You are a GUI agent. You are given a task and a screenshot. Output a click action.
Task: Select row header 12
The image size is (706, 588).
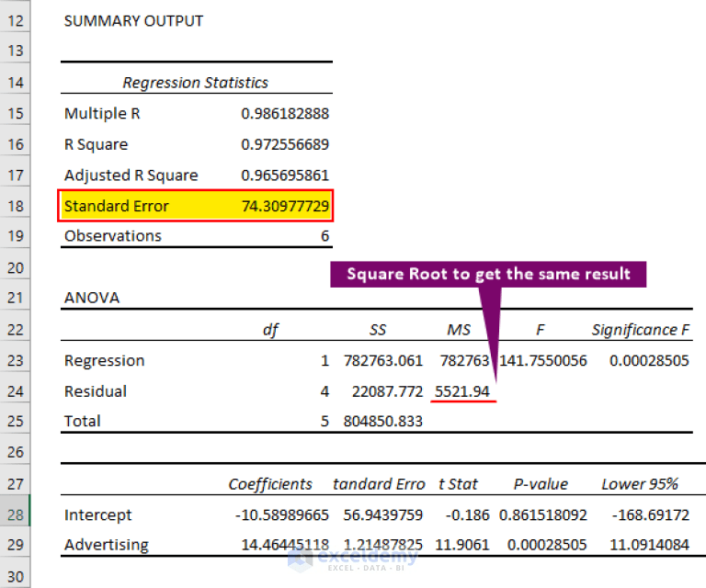[x=15, y=21]
